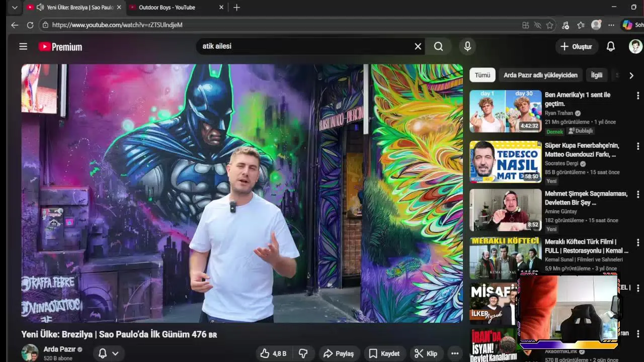Open options for Ben Amerika'yı 1 sent video
This screenshot has width=644, height=362.
pos(638,96)
